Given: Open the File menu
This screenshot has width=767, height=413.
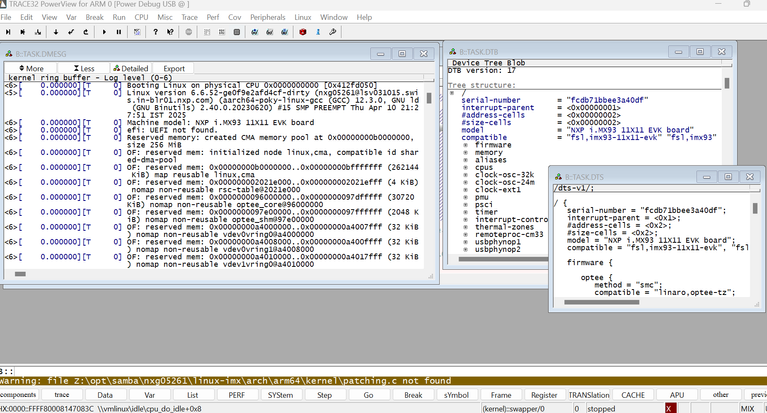Looking at the screenshot, I should click(6, 17).
